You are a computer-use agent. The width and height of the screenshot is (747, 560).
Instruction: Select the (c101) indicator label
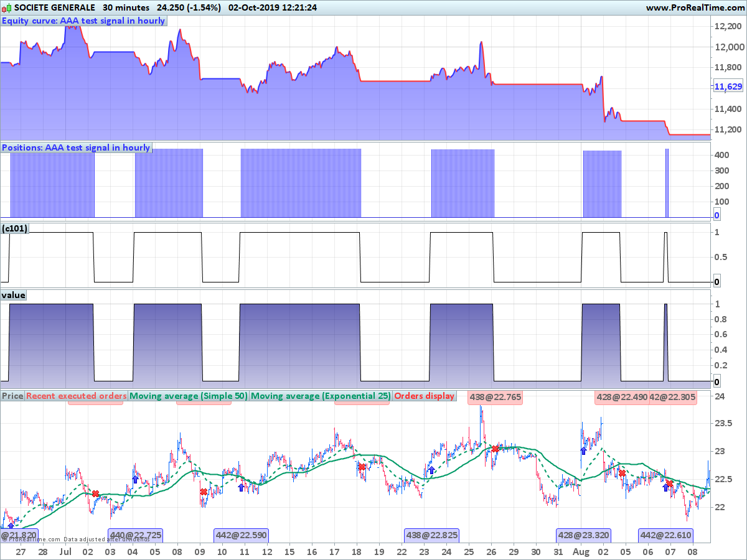15,228
